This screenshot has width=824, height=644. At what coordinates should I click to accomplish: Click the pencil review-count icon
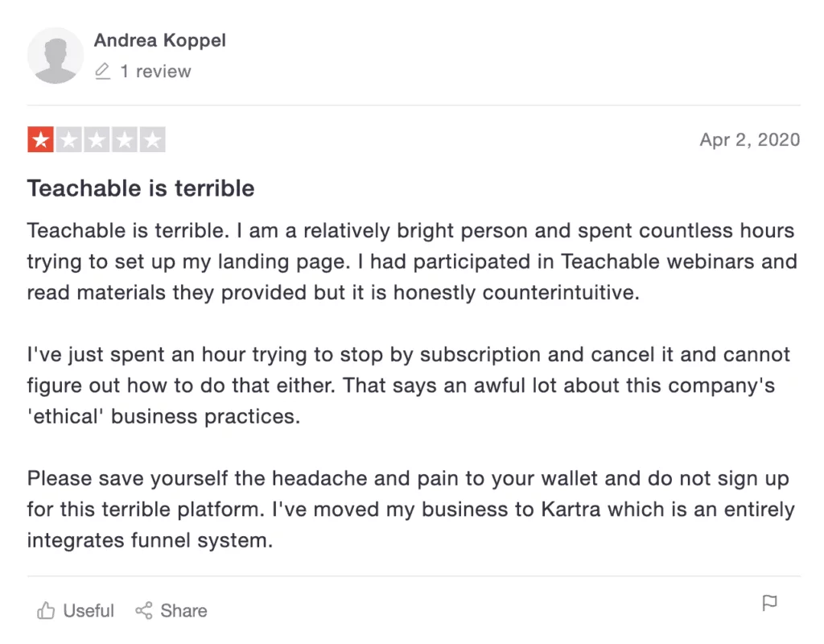point(102,71)
